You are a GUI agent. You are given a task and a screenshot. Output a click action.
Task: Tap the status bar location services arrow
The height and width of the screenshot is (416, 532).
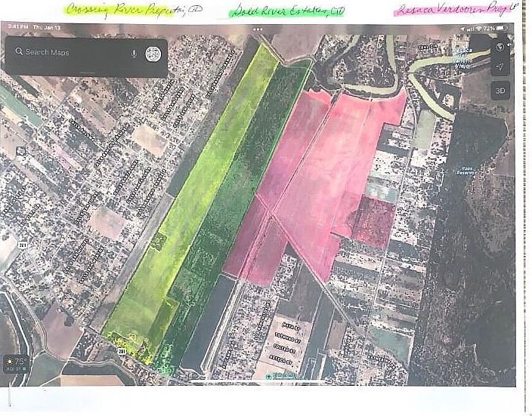pyautogui.click(x=462, y=29)
